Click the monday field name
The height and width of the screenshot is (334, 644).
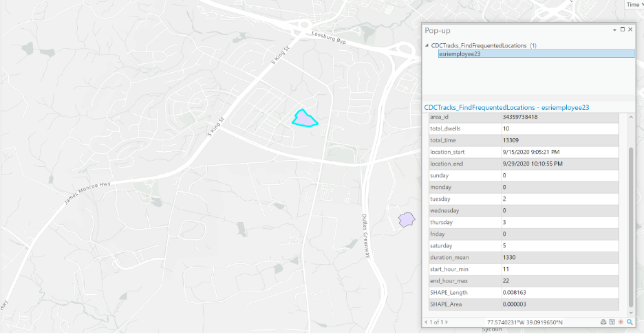[441, 187]
